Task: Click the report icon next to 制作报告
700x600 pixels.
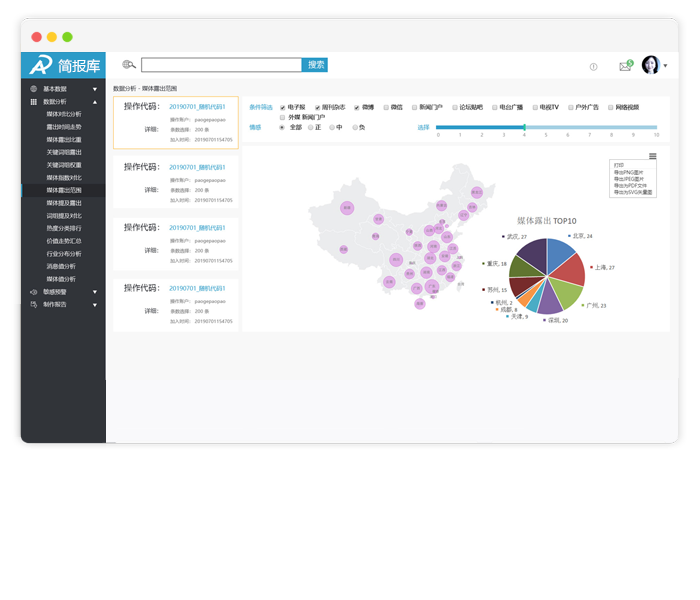Action: [x=33, y=304]
